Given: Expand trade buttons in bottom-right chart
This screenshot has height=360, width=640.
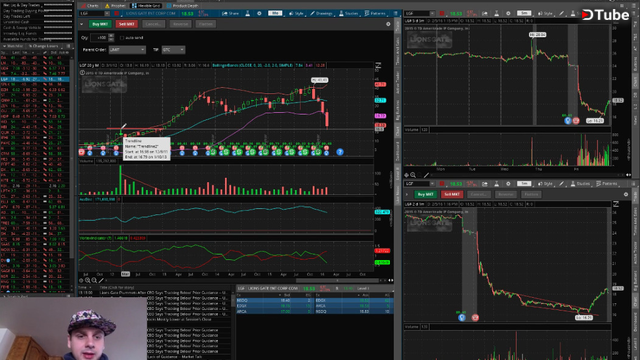Looking at the screenshot, I should [x=407, y=194].
